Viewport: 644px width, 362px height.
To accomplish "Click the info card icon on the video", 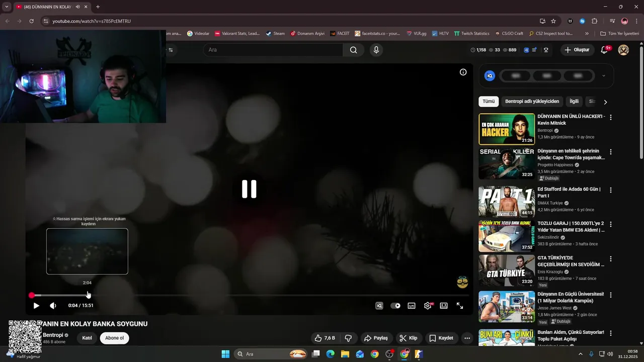I will coord(463,72).
